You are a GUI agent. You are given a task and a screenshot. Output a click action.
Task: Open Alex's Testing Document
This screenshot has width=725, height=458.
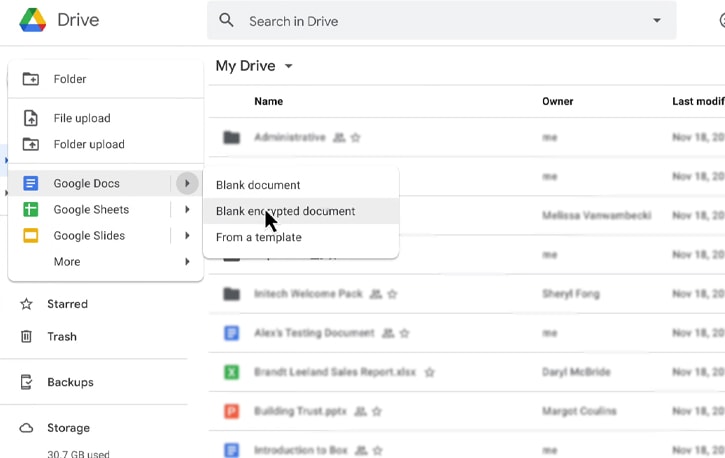click(x=314, y=333)
